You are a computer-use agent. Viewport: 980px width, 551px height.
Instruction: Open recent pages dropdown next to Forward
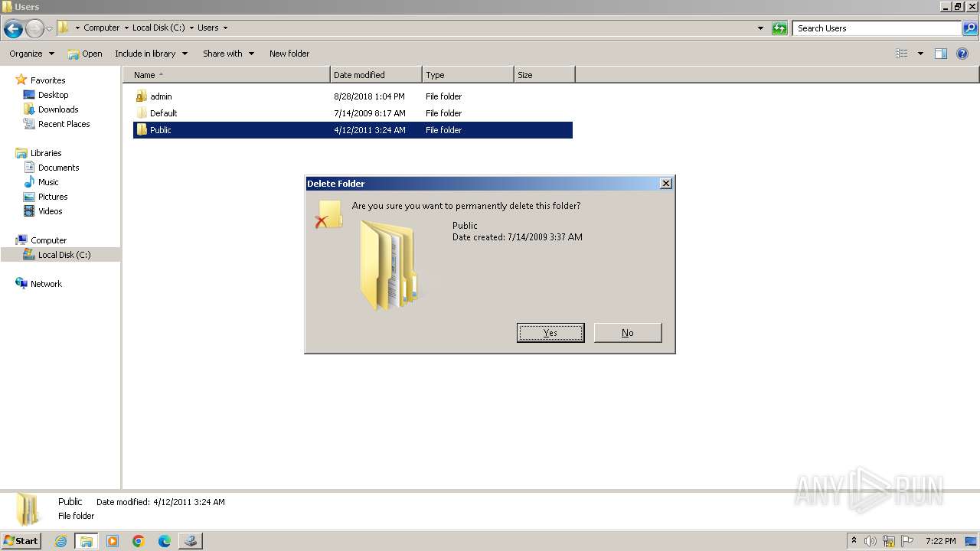pyautogui.click(x=50, y=29)
